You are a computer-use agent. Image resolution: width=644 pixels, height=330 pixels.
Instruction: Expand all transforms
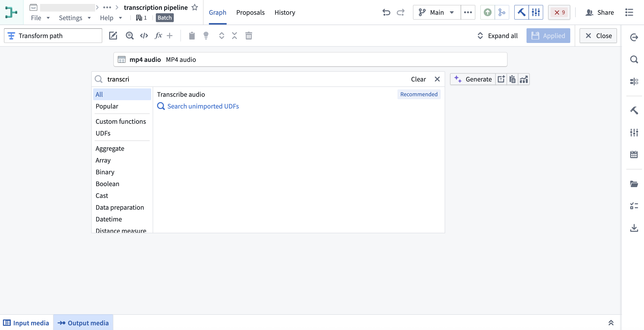coord(497,36)
